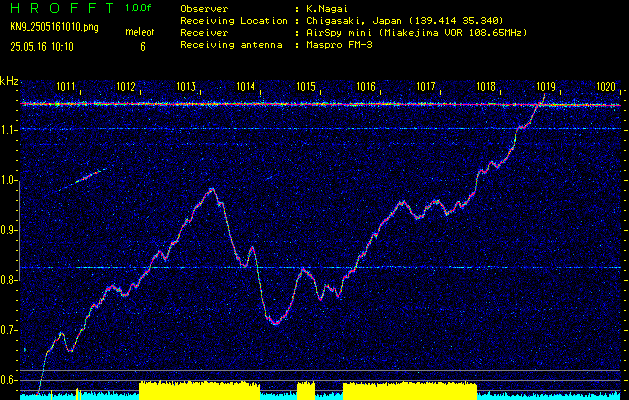The width and height of the screenshot is (629, 400).
Task: Click the 1019 time axis label
Action: pyautogui.click(x=546, y=86)
